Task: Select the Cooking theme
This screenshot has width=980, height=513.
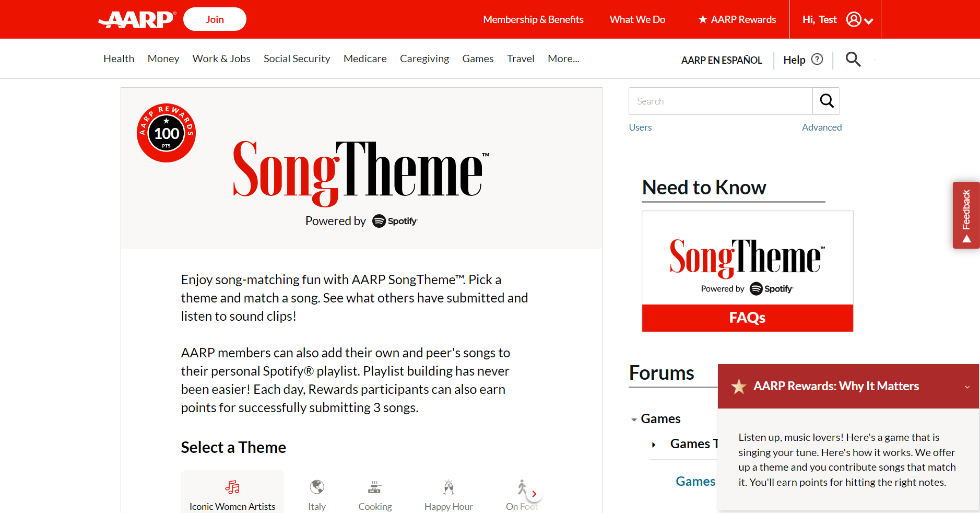Action: (375, 495)
